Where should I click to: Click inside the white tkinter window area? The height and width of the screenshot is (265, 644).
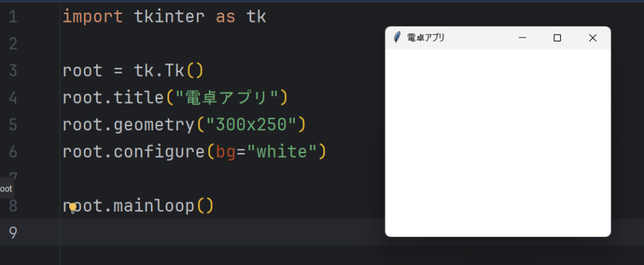coord(498,143)
